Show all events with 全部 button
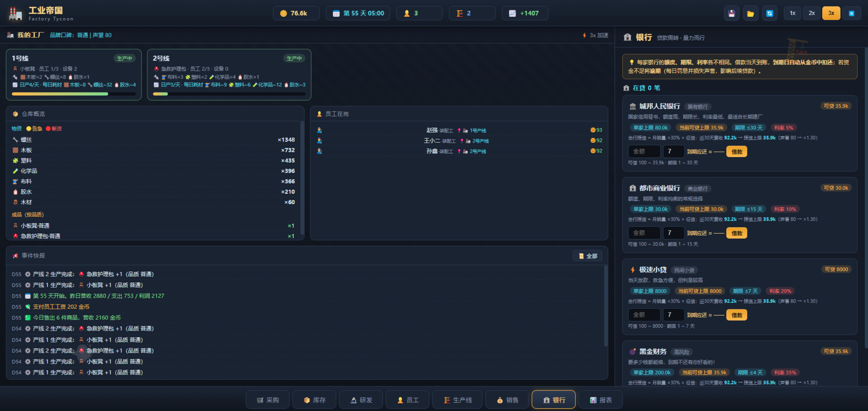 pos(587,256)
